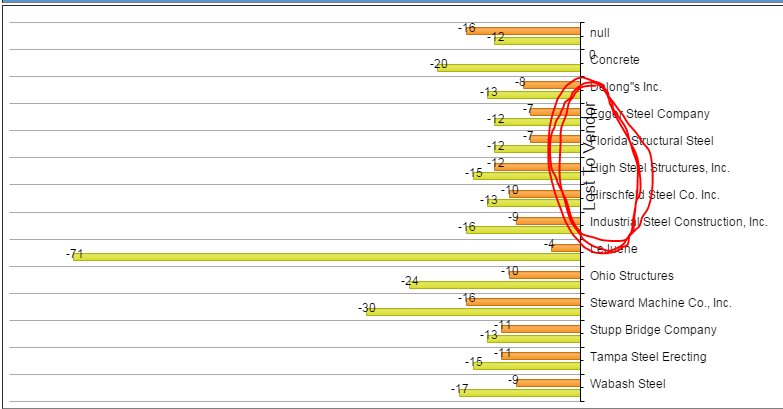Select the orange -10 bar for Hirschfeld Steel
This screenshot has width=783, height=409.
pyautogui.click(x=545, y=194)
